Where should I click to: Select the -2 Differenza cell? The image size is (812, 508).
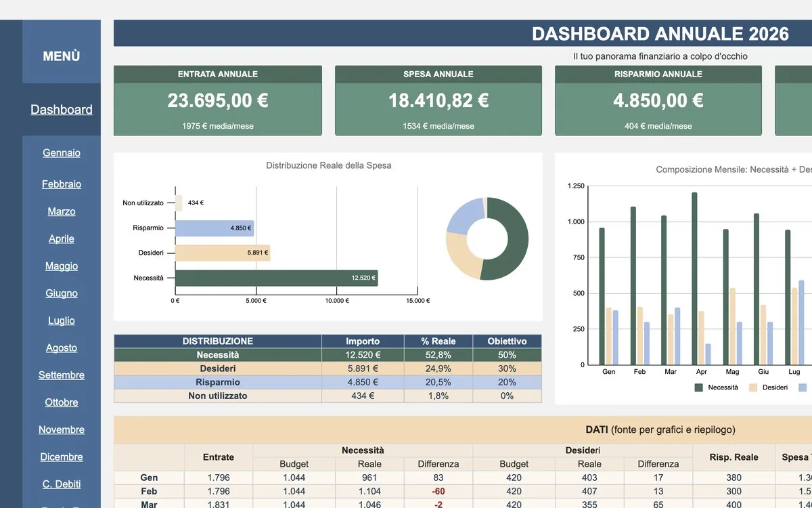point(438,505)
